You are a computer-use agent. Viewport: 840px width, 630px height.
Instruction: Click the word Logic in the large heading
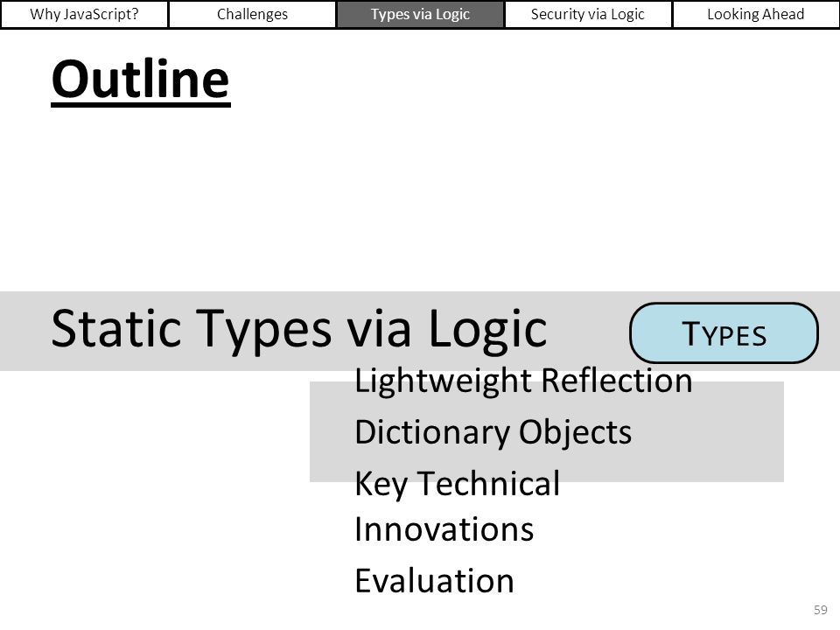[x=487, y=330]
